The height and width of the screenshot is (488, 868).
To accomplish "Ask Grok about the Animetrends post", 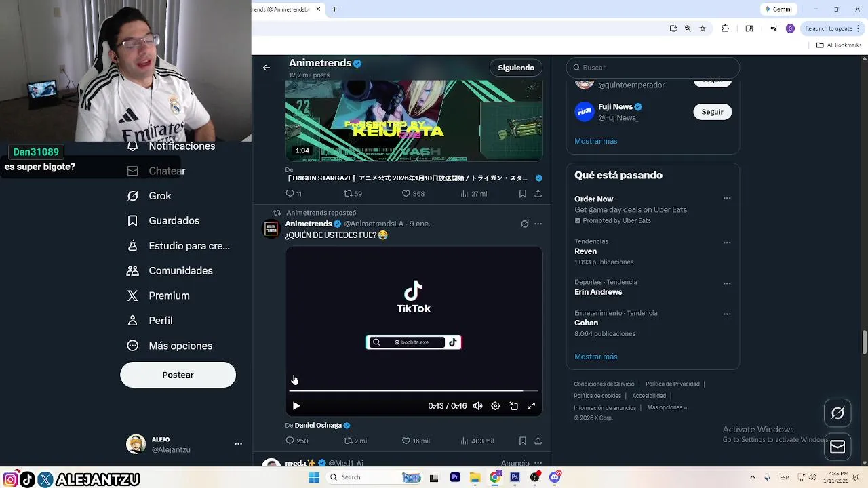I will pos(524,224).
